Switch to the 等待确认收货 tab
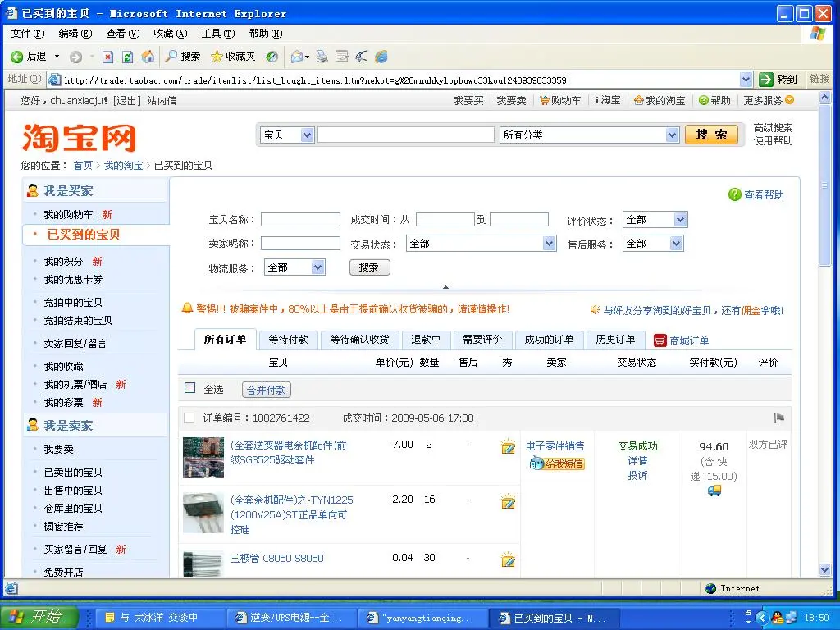The width and height of the screenshot is (840, 630). [359, 340]
